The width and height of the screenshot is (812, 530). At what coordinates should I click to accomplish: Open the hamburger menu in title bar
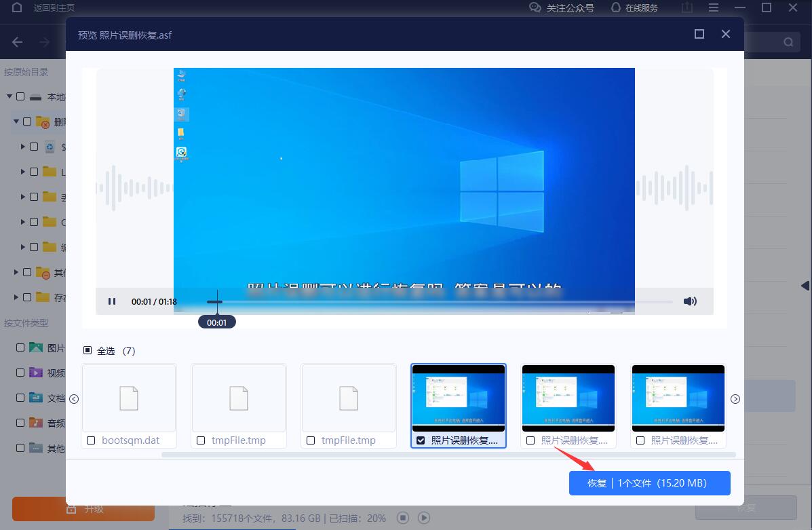click(x=713, y=7)
